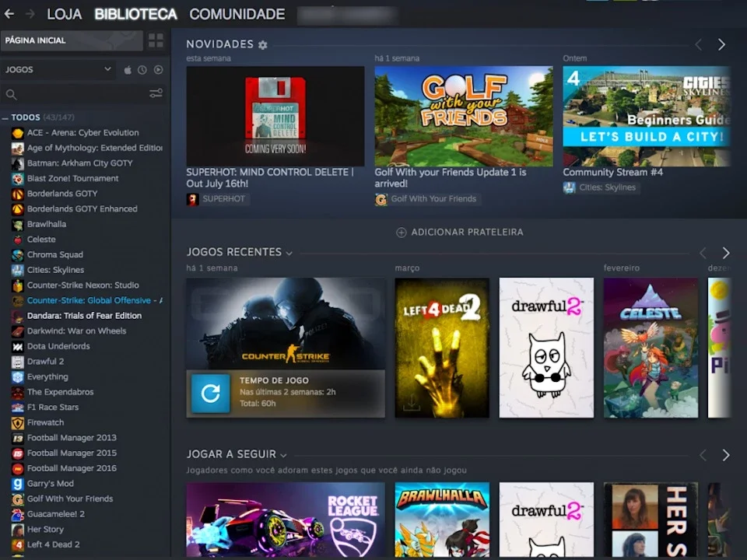Select Batman: Arkham City GOTY

click(x=79, y=163)
